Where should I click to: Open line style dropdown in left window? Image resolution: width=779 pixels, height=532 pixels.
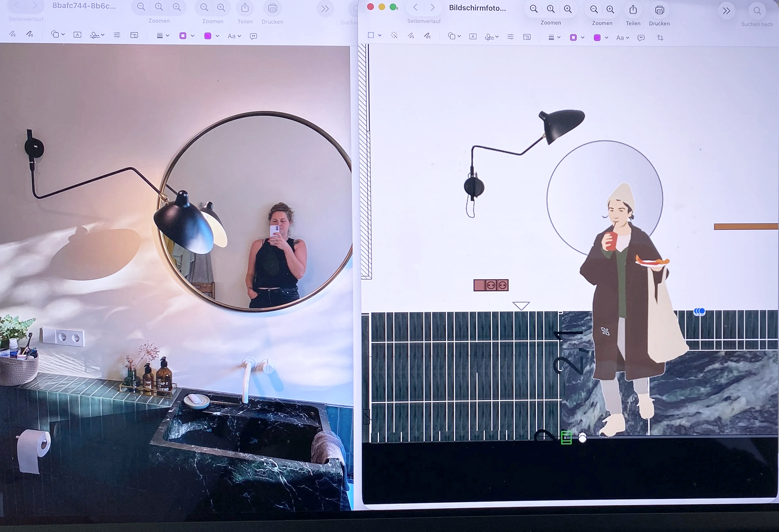point(163,36)
